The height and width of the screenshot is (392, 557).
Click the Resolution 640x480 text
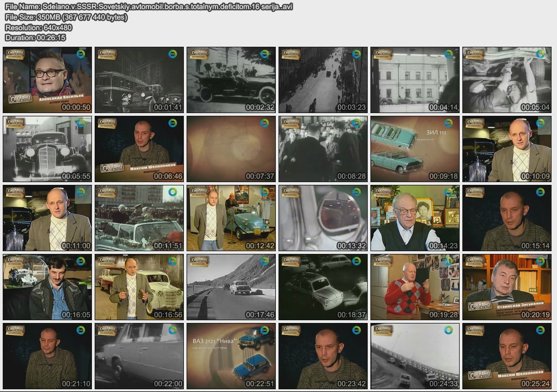point(39,27)
